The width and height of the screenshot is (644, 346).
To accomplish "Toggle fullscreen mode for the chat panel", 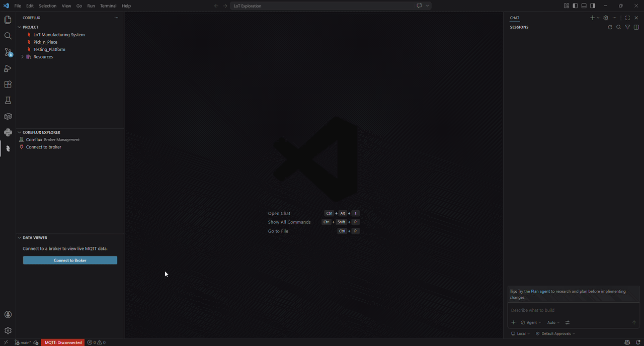I will pos(627,18).
